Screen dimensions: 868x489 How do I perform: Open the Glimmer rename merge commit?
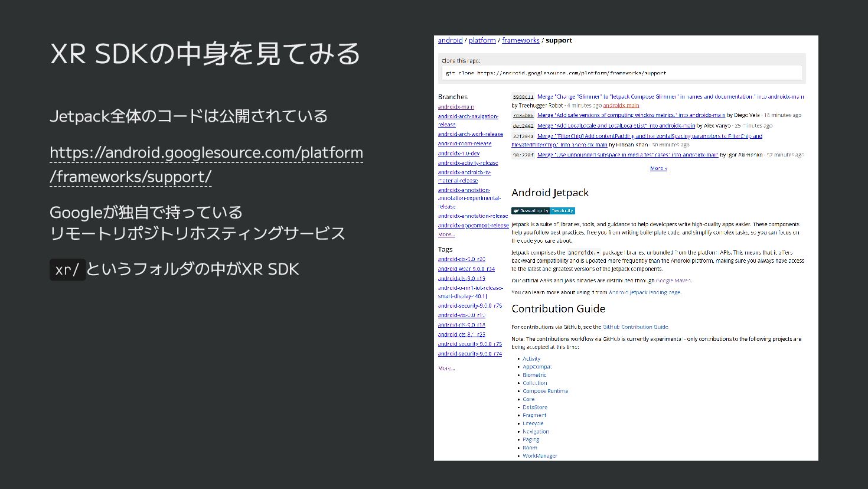[670, 96]
